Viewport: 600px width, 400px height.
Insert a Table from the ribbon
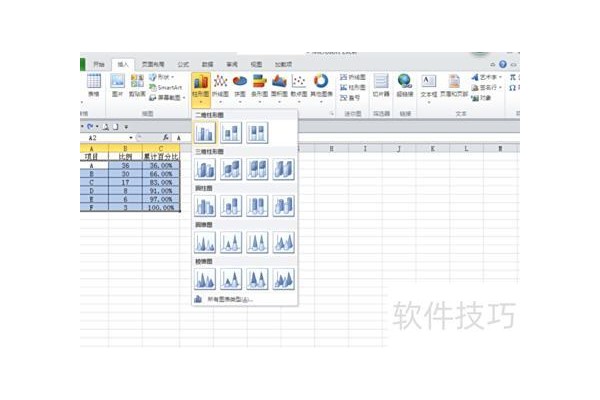94,86
